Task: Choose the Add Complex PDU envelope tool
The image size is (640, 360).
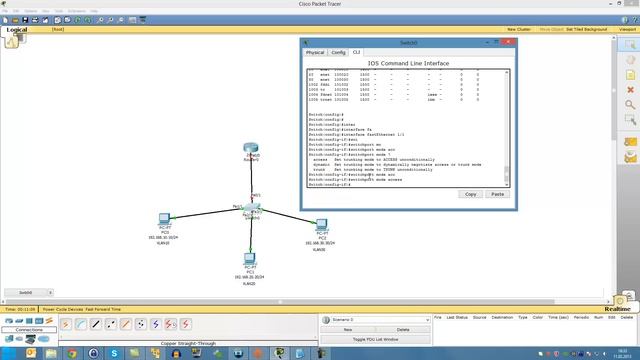Action: (630, 157)
